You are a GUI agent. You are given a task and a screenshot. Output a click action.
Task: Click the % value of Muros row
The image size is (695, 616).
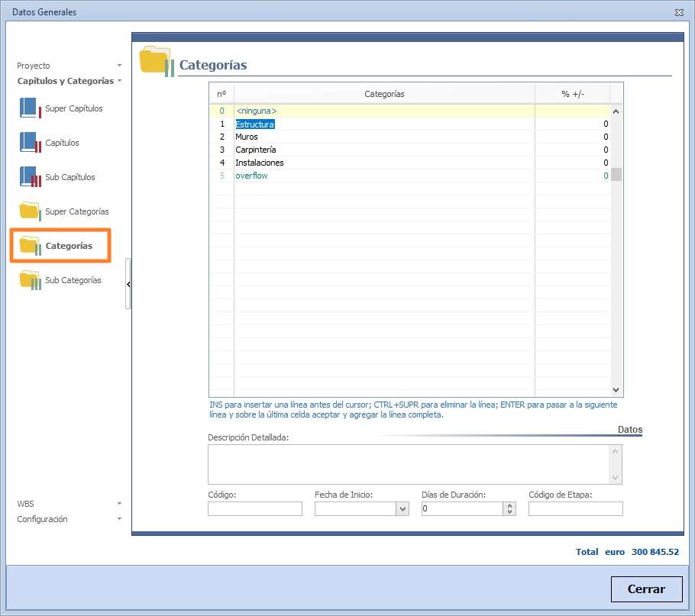(573, 137)
